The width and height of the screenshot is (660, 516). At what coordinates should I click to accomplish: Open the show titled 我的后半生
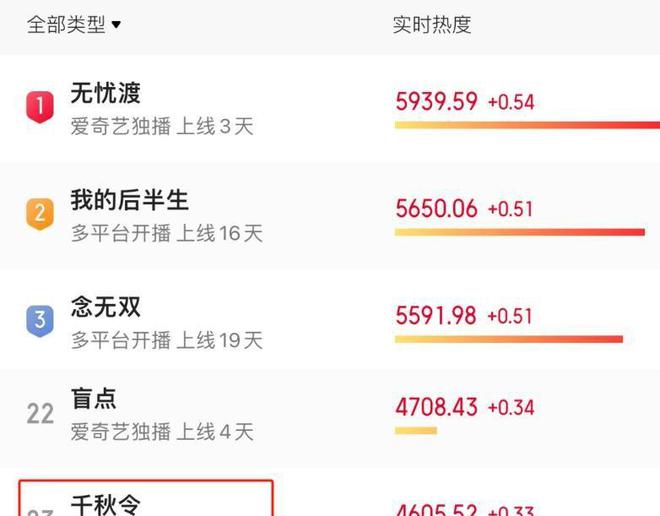tap(129, 199)
